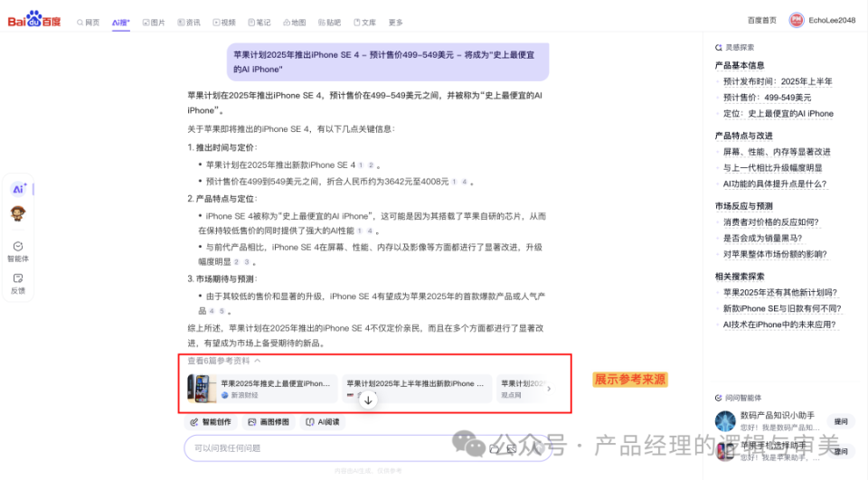Open the 观点网 reference card
Viewport: 868px width, 480px height.
[521, 389]
